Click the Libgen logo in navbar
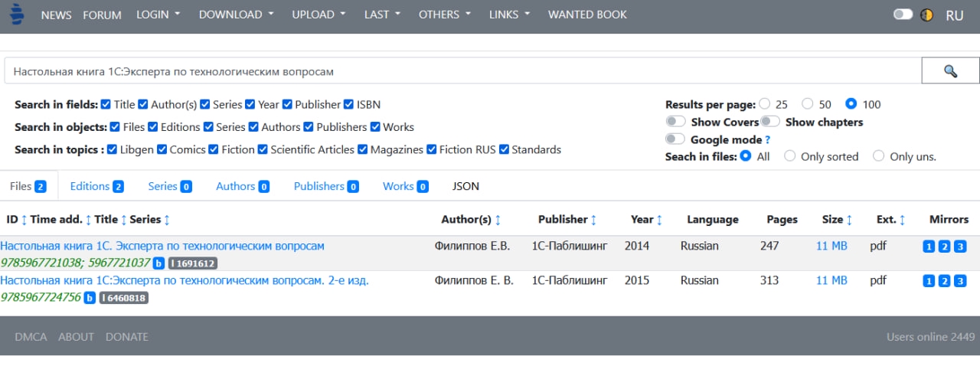 coord(17,15)
